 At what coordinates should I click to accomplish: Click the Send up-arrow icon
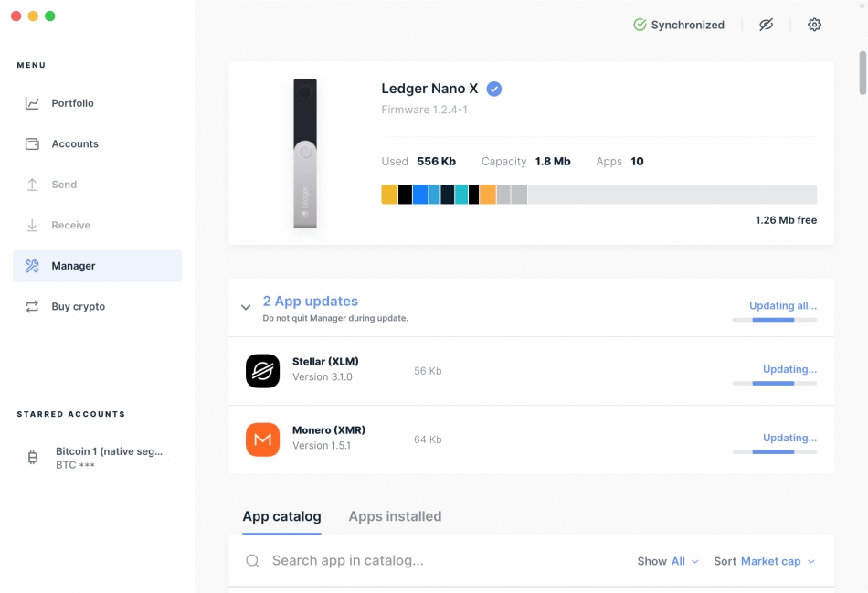tap(32, 185)
